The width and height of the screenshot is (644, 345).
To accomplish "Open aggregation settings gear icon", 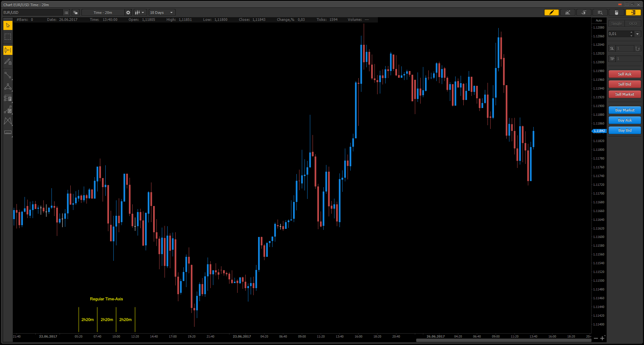I will tap(128, 12).
